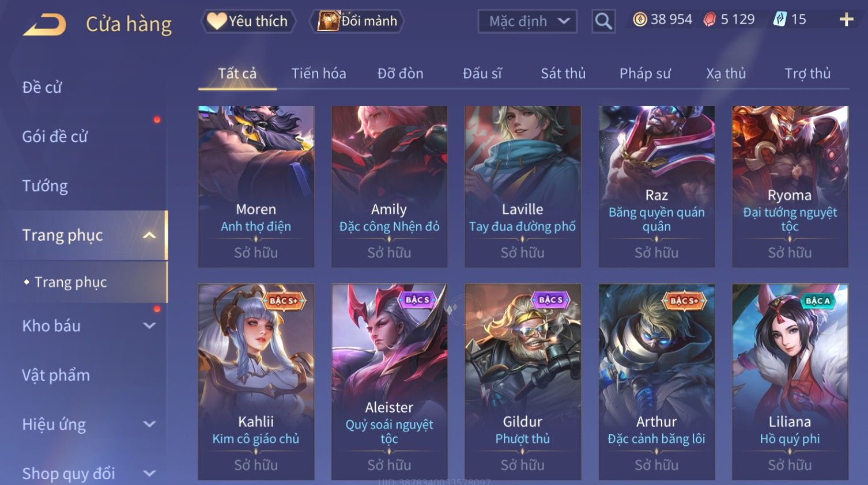The height and width of the screenshot is (485, 868).
Task: Open Đổi mảnh fragment exchange chest
Action: (x=357, y=21)
